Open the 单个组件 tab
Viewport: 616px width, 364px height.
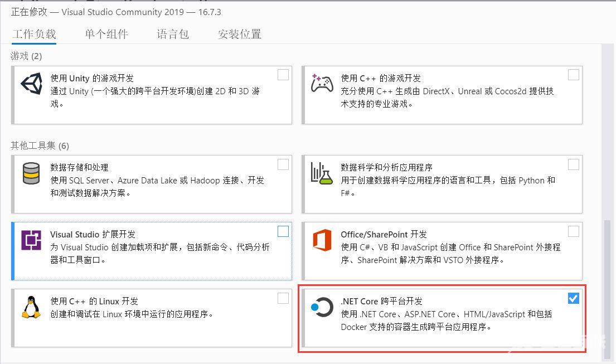pos(106,34)
